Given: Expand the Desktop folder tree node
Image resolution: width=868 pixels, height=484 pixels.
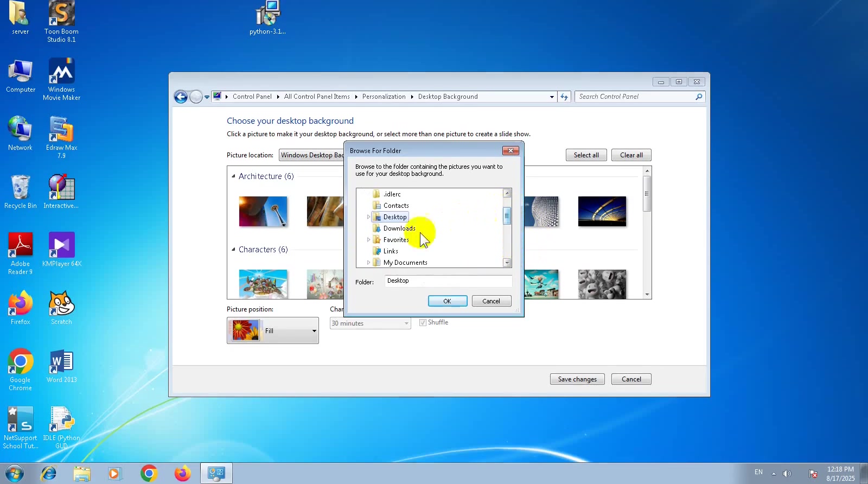Looking at the screenshot, I should tap(368, 217).
